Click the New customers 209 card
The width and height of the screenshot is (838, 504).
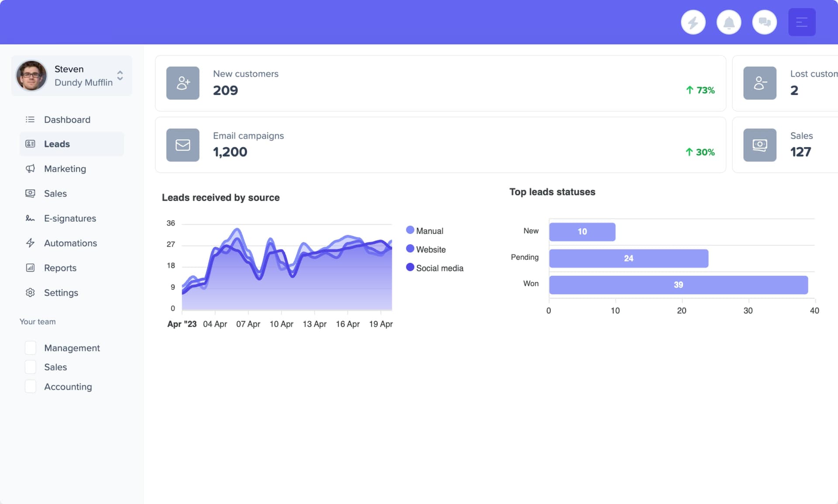(440, 83)
